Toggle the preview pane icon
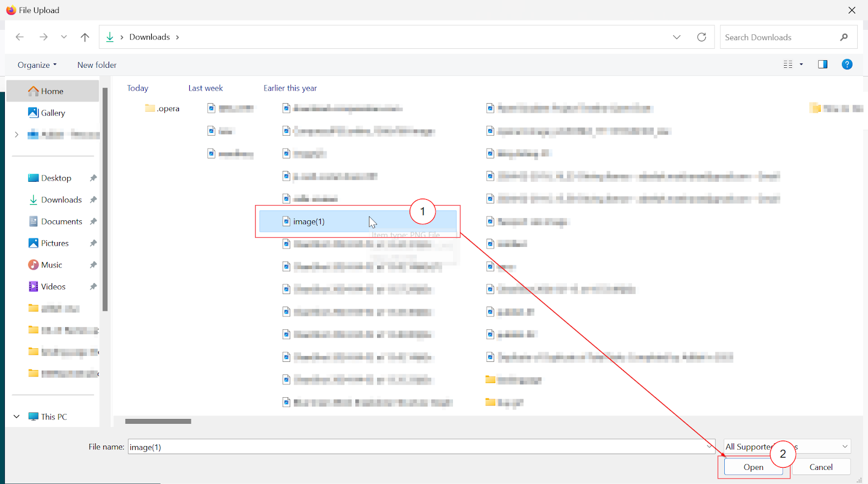 [x=822, y=65]
